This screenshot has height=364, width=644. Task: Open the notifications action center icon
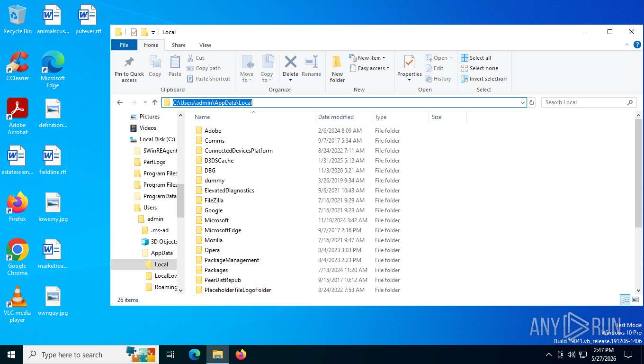point(628,355)
